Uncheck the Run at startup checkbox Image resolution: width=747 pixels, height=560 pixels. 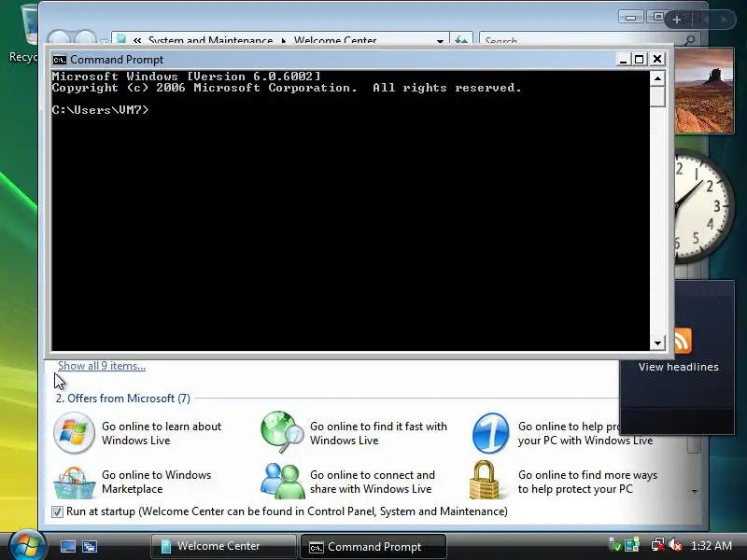[x=57, y=511]
